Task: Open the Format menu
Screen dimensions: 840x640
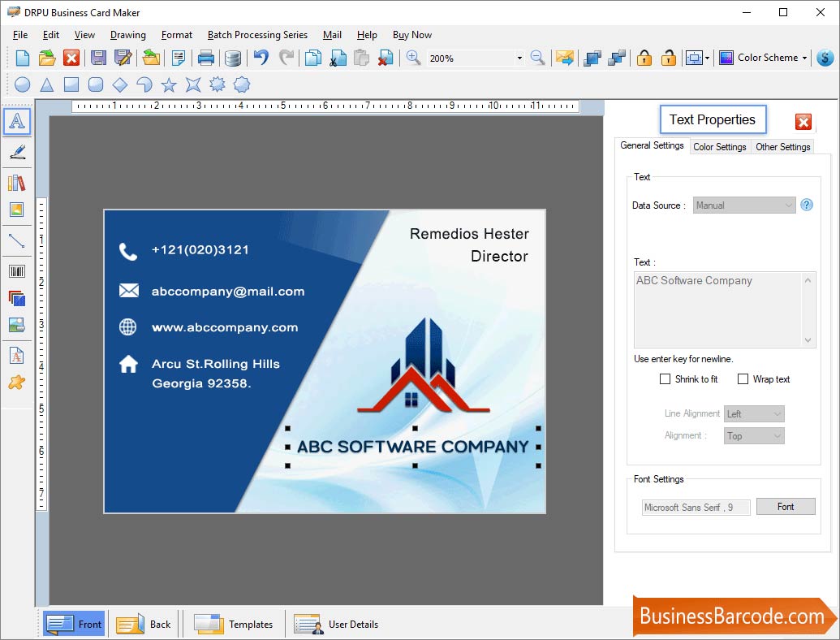Action: [177, 35]
